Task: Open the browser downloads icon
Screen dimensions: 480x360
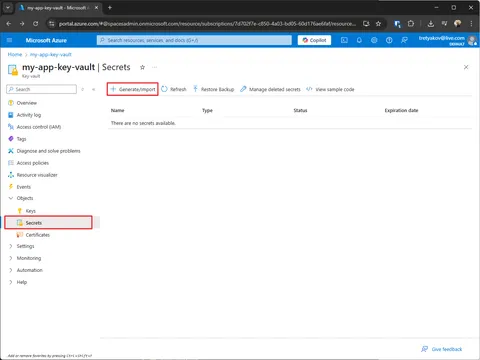Action: tap(431, 24)
